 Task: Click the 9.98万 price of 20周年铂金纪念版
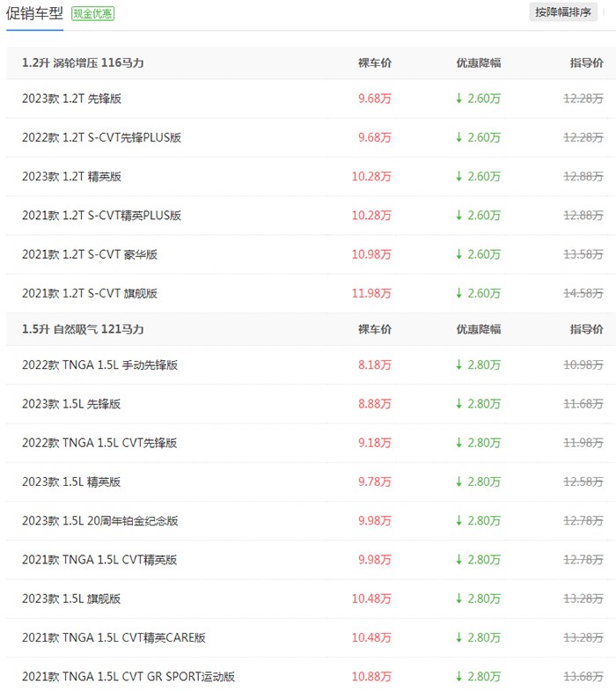click(375, 521)
